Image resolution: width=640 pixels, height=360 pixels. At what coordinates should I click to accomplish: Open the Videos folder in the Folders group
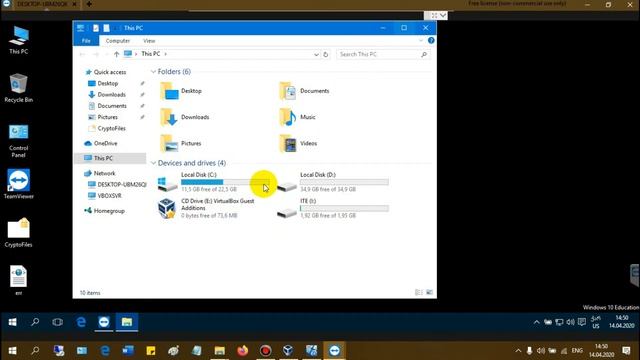[x=298, y=143]
